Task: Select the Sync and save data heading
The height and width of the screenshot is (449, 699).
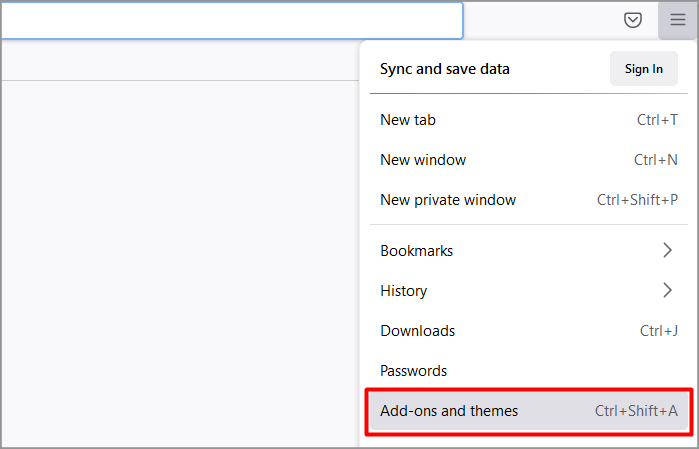Action: (x=445, y=69)
